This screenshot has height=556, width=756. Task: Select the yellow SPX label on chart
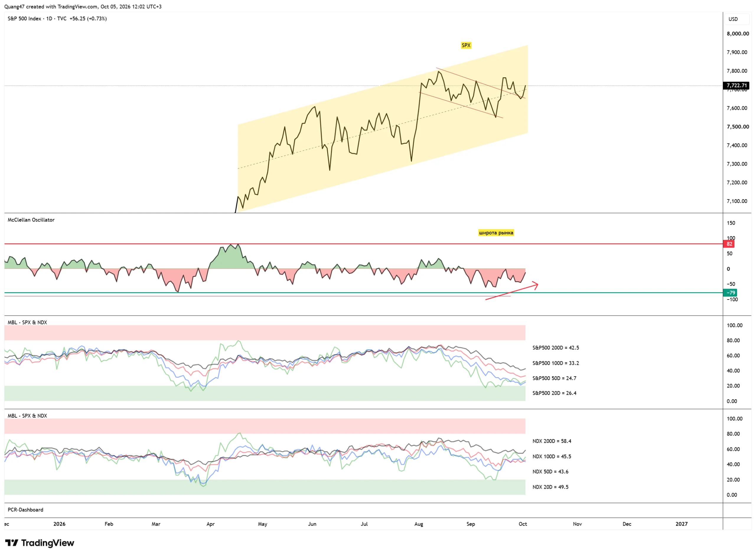point(466,45)
